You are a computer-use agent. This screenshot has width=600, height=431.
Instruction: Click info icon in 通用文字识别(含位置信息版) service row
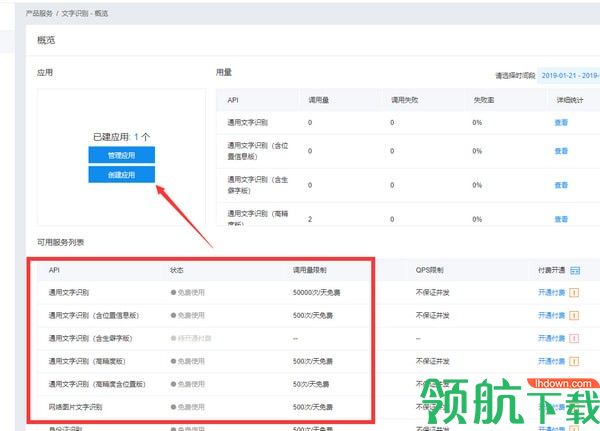coord(574,316)
